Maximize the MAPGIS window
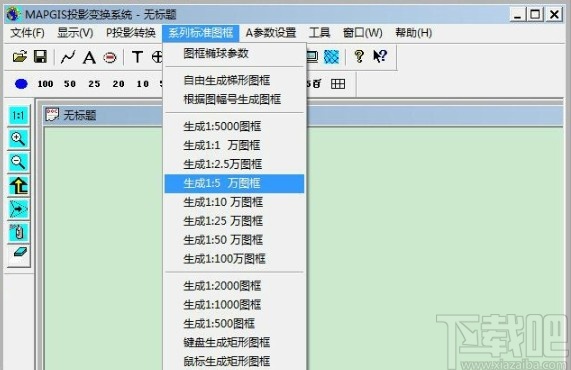Image resolution: width=571 pixels, height=370 pixels. click(535, 15)
